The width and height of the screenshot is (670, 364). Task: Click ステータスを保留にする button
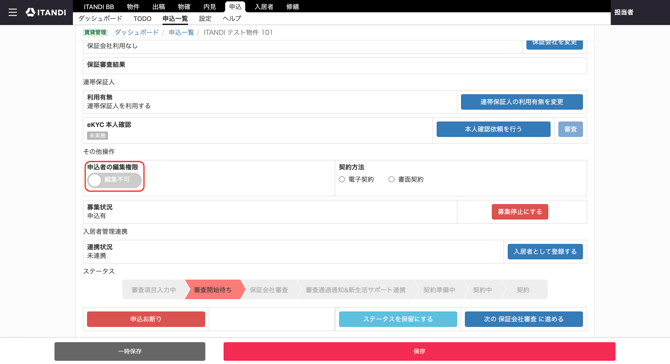tap(398, 319)
